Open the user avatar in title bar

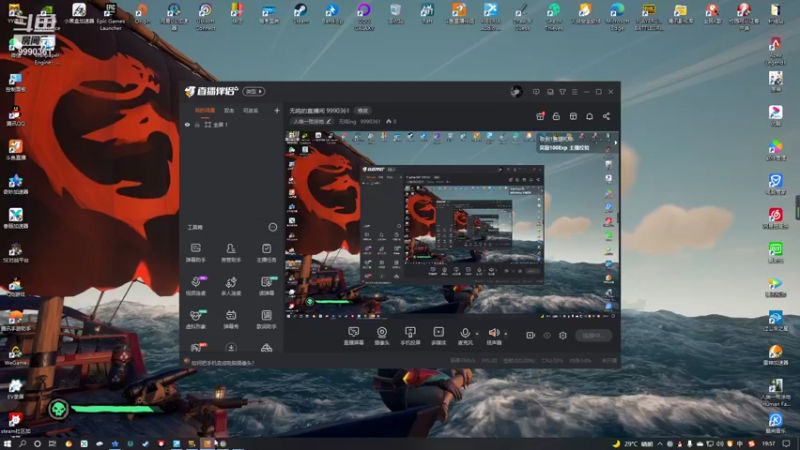point(516,92)
